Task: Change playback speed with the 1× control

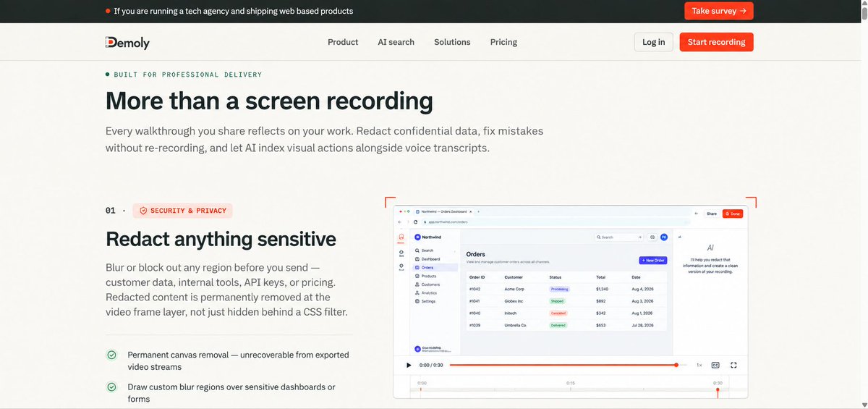Action: tap(699, 365)
